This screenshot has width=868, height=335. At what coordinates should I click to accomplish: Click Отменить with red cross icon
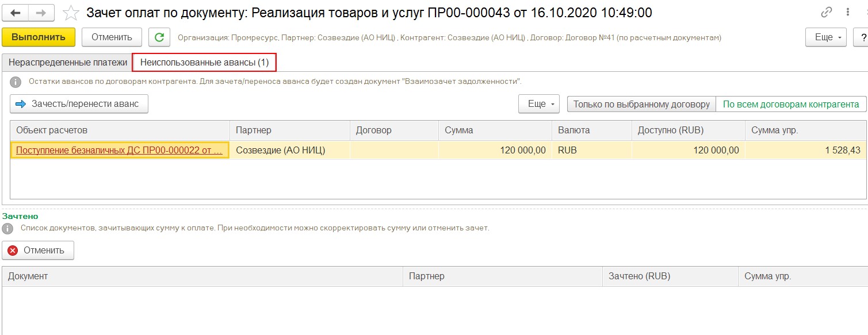click(x=38, y=251)
